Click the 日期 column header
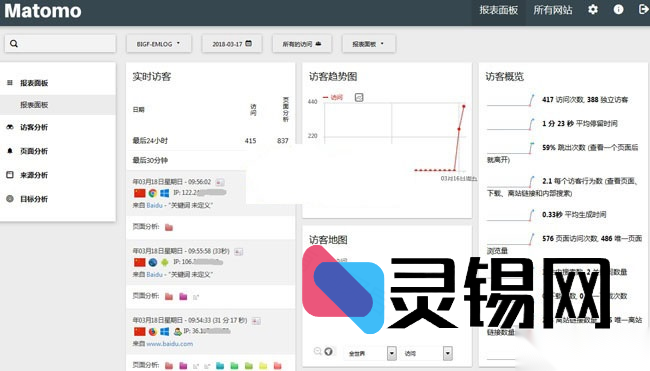Screen dimensions: 650x371 (138, 110)
